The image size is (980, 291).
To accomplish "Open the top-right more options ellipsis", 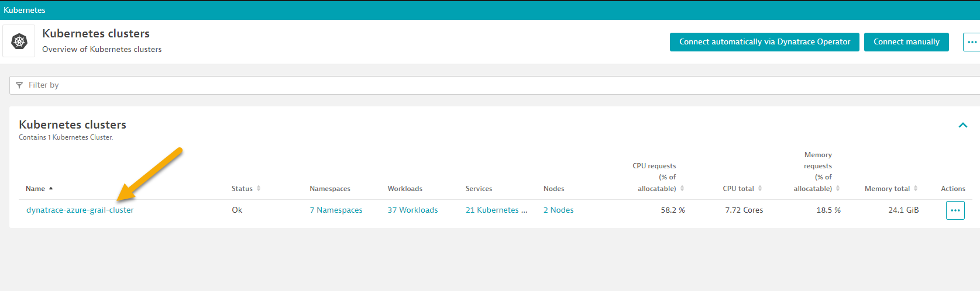I will click(971, 42).
